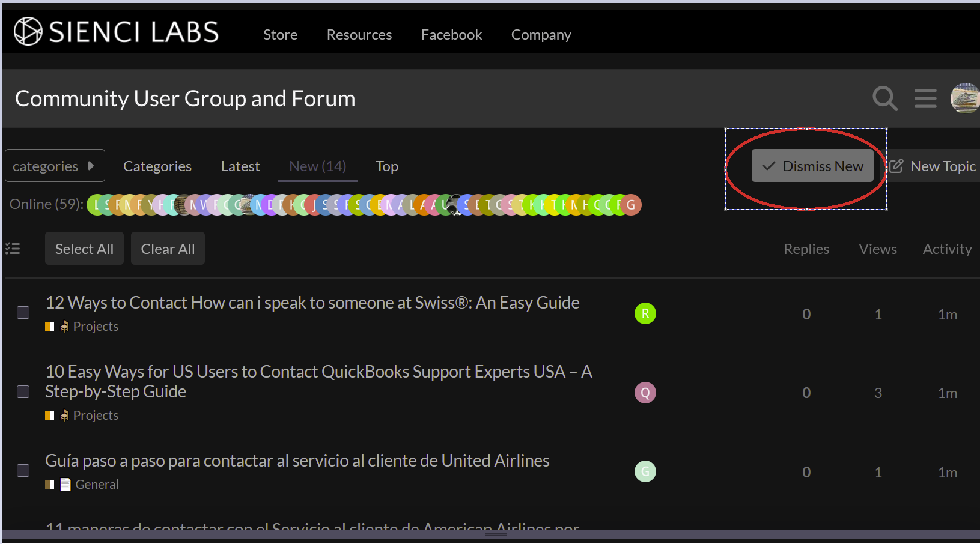Tick checkbox for QuickBooks Support topic
The height and width of the screenshot is (544, 980).
pos(23,391)
